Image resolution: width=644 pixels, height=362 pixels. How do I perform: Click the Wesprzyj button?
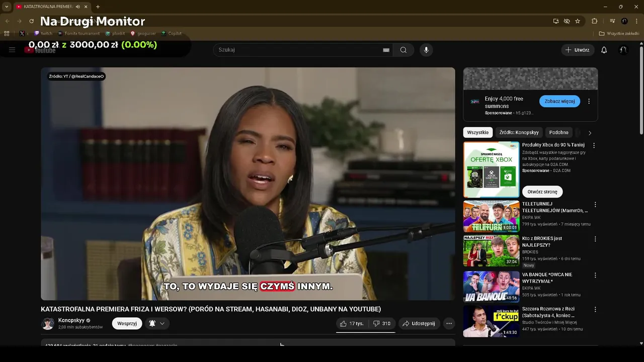click(x=127, y=323)
